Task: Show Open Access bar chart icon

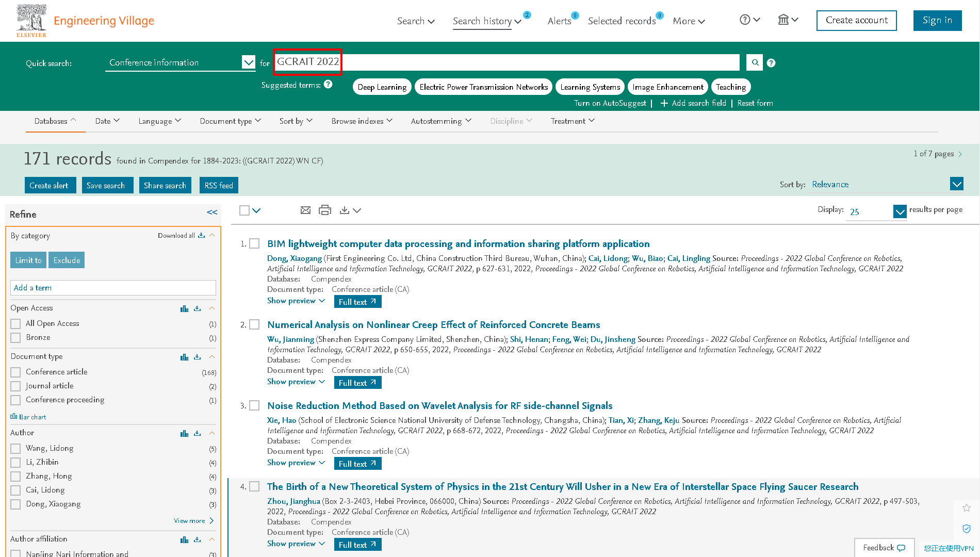Action: point(184,308)
